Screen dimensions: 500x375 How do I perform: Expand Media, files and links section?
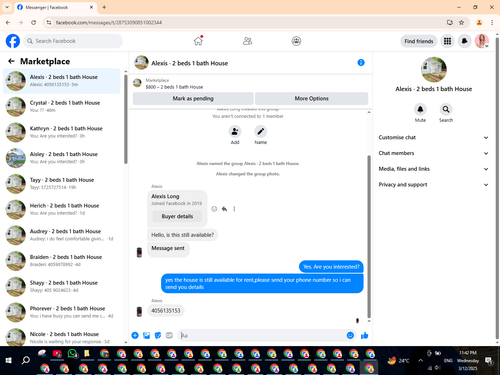click(x=433, y=169)
